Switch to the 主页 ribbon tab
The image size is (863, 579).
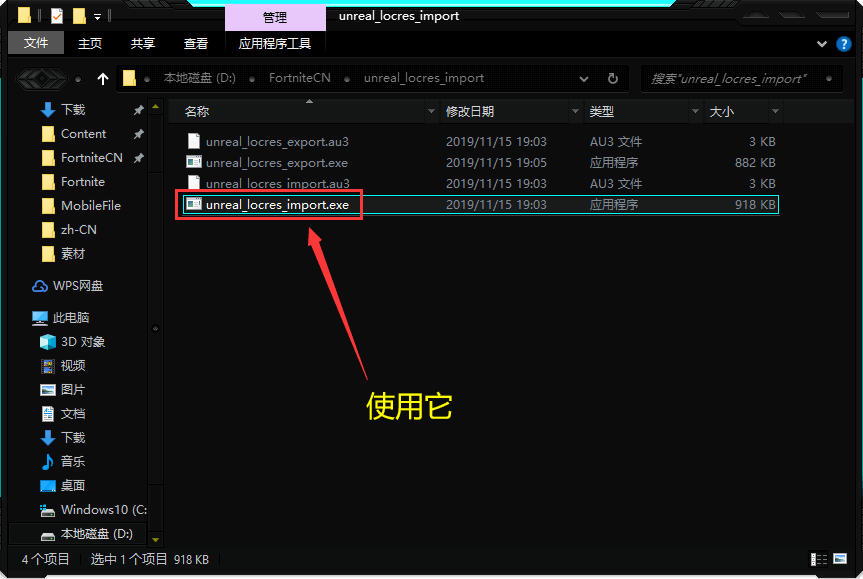coord(90,43)
